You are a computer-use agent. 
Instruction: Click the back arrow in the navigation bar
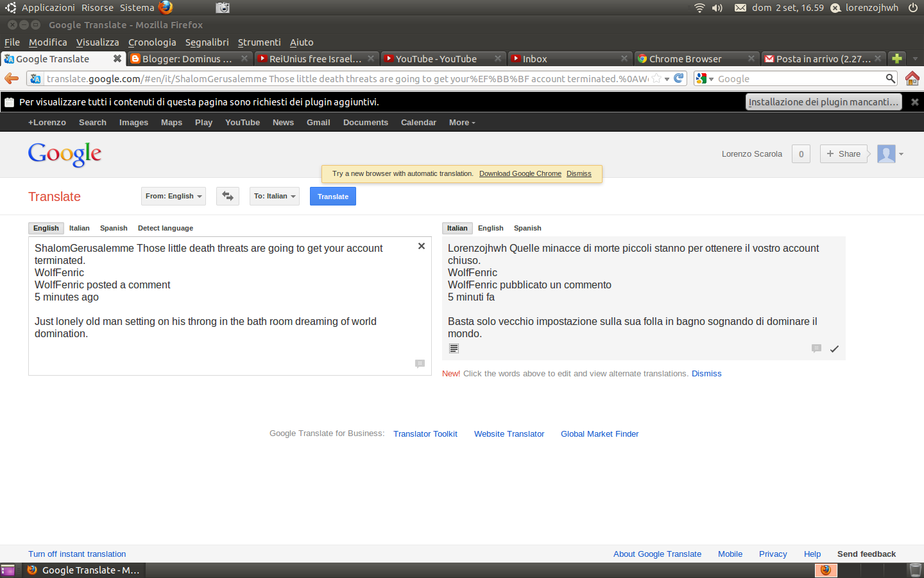[x=12, y=78]
